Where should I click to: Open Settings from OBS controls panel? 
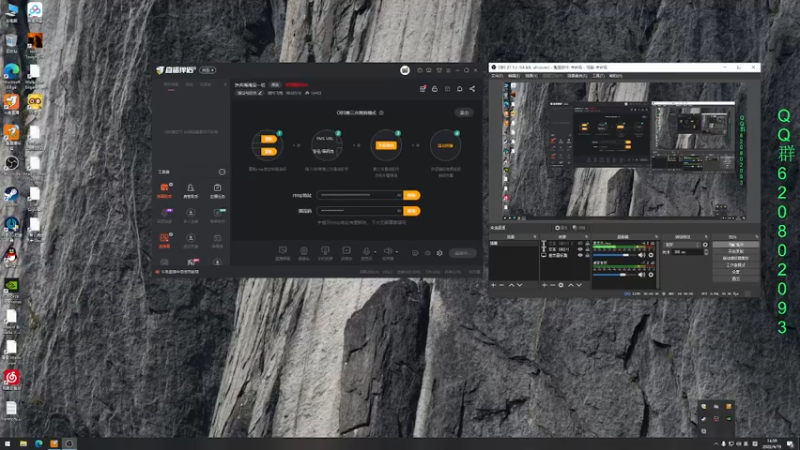(x=736, y=272)
